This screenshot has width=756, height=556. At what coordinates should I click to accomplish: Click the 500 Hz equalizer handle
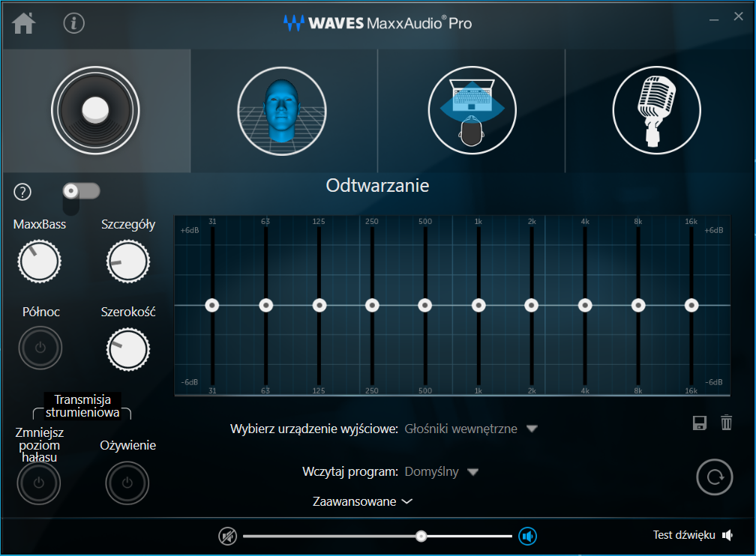(424, 305)
